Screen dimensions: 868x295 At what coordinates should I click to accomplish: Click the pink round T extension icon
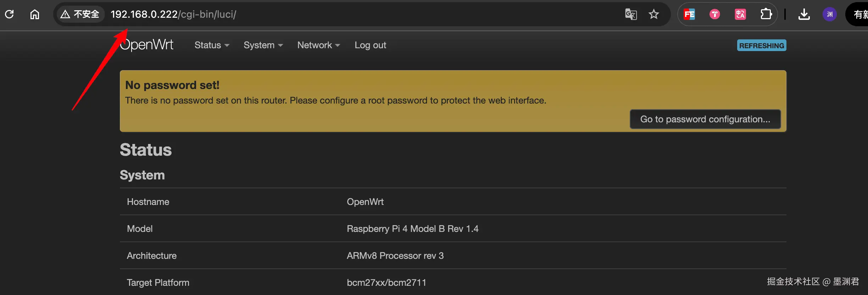(714, 14)
